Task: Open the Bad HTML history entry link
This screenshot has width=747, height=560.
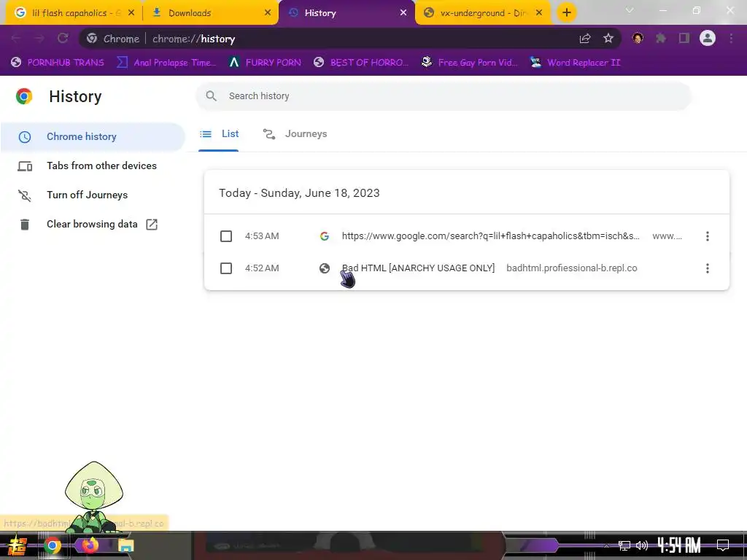Action: point(418,268)
